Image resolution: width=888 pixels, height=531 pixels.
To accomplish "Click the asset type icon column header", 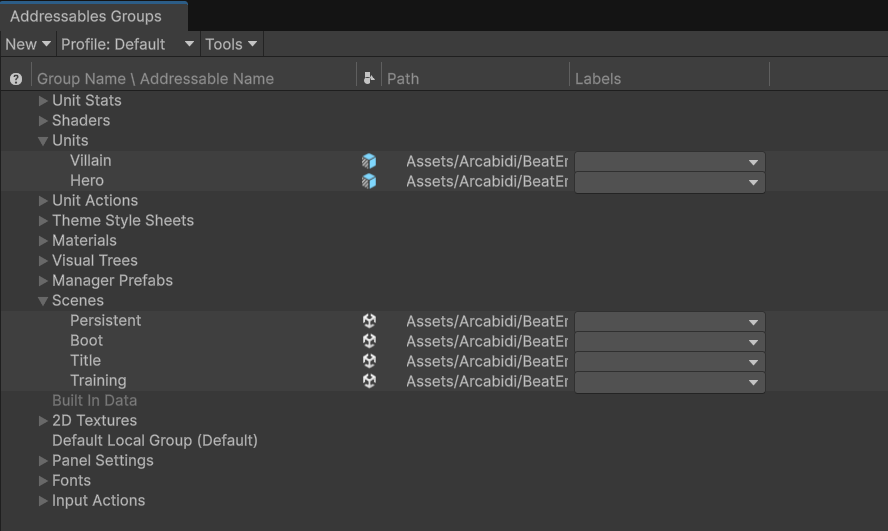I will [369, 78].
